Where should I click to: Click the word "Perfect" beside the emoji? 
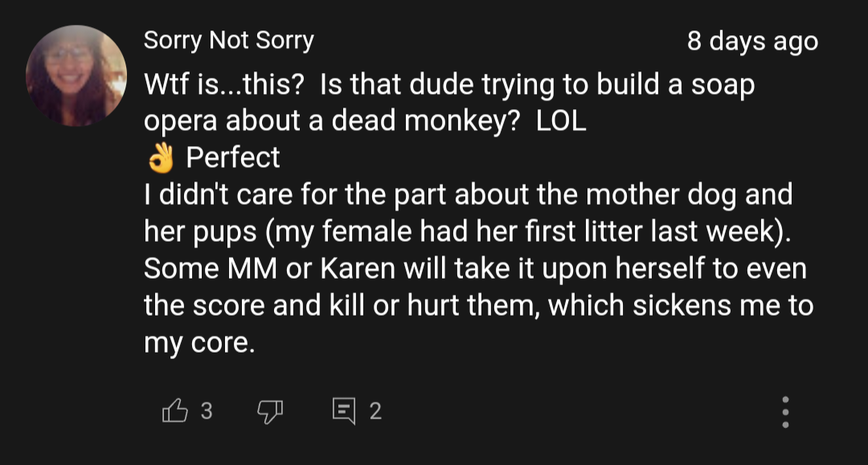coord(233,157)
